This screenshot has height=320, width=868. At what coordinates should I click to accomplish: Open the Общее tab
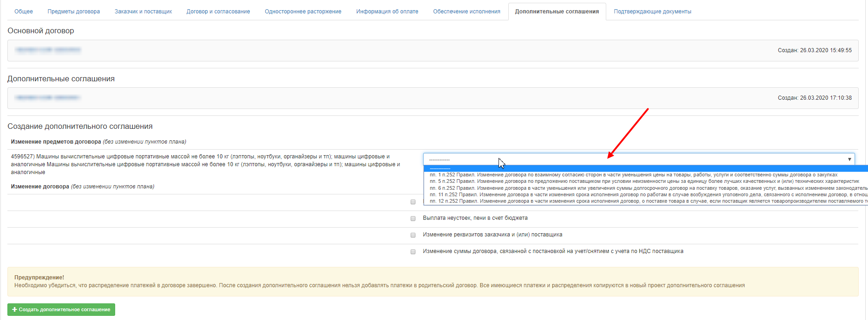(x=24, y=12)
